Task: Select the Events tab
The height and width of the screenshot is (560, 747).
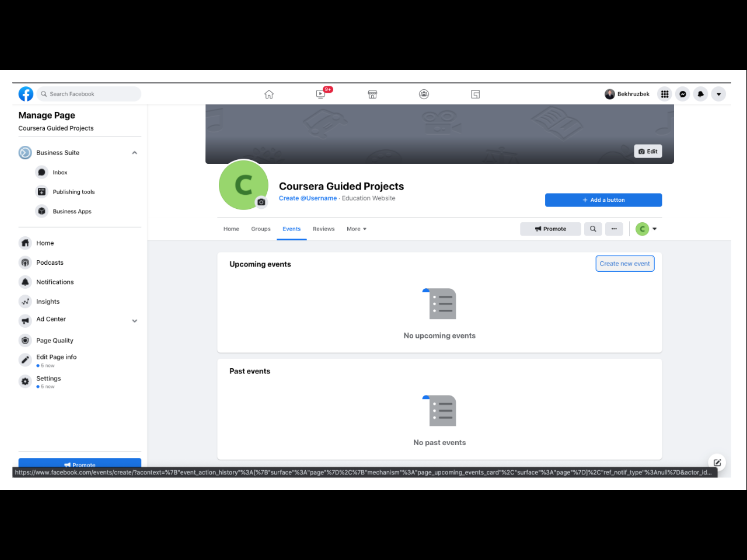Action: click(x=292, y=229)
